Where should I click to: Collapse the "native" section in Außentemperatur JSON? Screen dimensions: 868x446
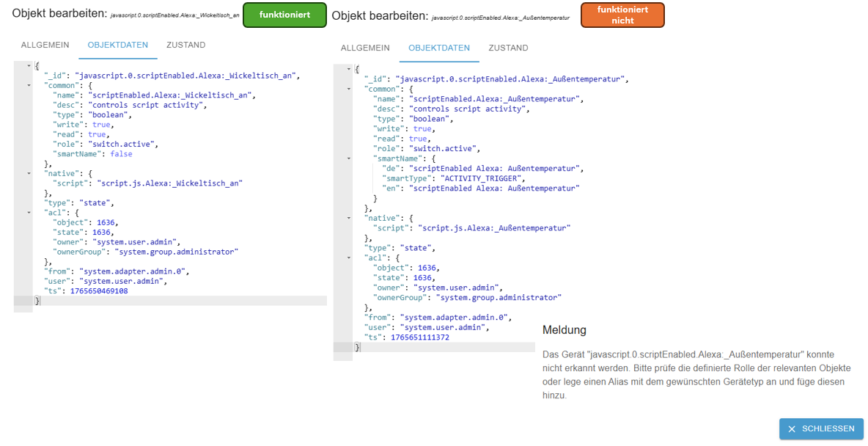tap(349, 218)
